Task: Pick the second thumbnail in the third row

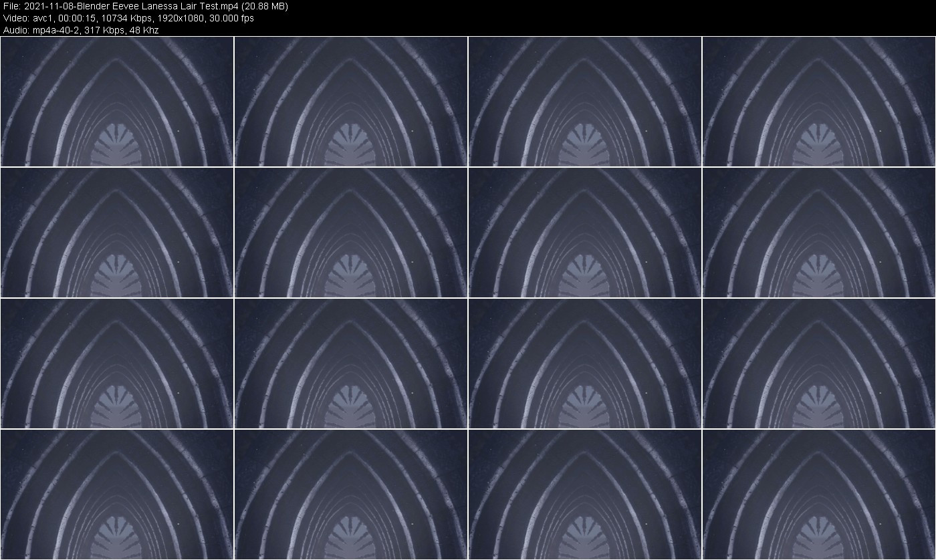Action: [x=351, y=363]
